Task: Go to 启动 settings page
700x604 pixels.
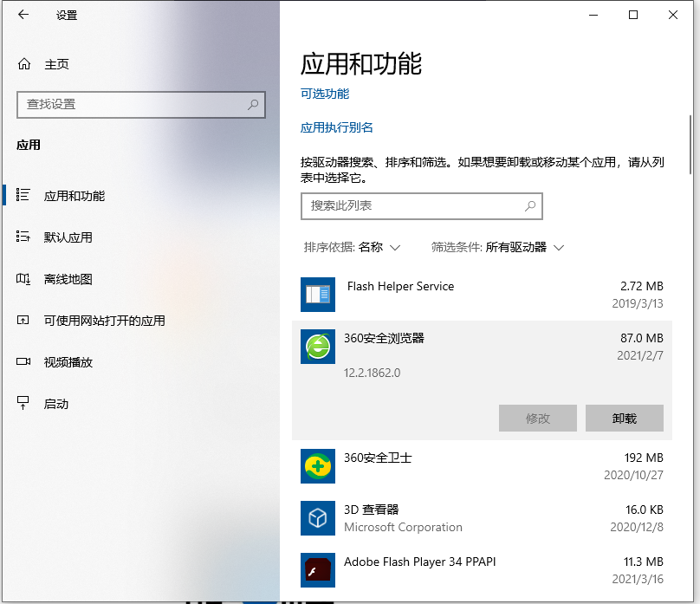Action: (55, 404)
